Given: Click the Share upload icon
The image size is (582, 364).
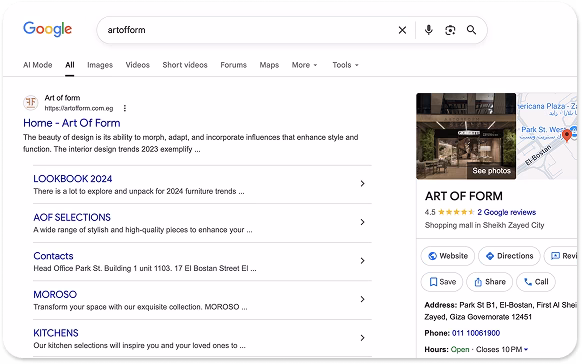Looking at the screenshot, I should click(478, 282).
